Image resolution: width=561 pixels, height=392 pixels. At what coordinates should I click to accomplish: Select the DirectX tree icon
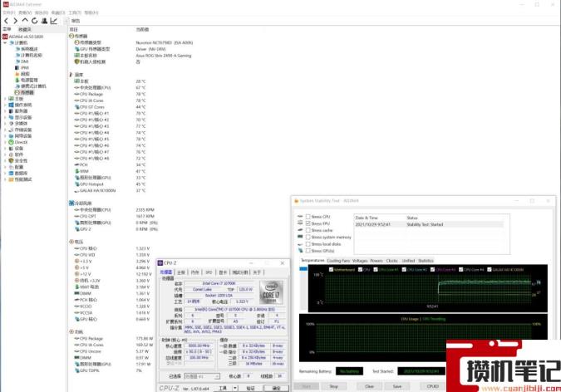(x=11, y=142)
